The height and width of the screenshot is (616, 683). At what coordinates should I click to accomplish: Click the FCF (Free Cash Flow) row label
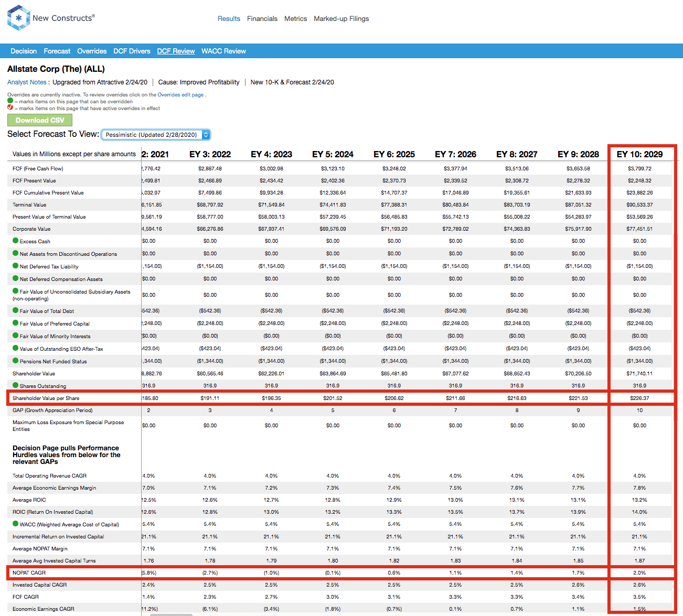[38, 169]
